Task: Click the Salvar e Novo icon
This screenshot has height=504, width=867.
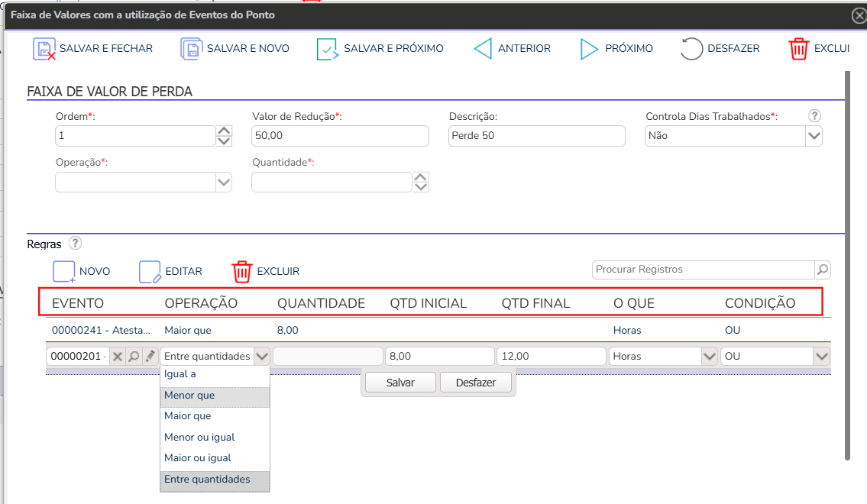Action: [191, 49]
